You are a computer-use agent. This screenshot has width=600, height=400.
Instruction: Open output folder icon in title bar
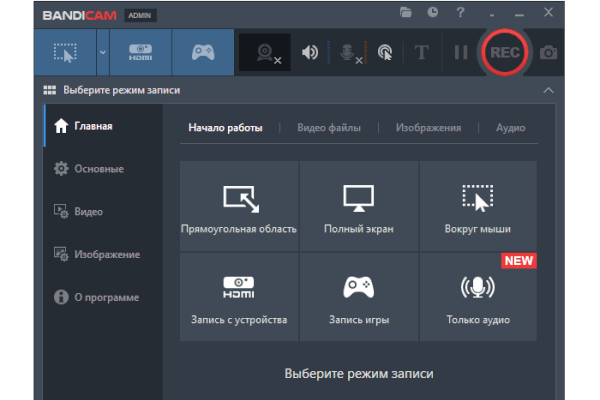(x=406, y=12)
